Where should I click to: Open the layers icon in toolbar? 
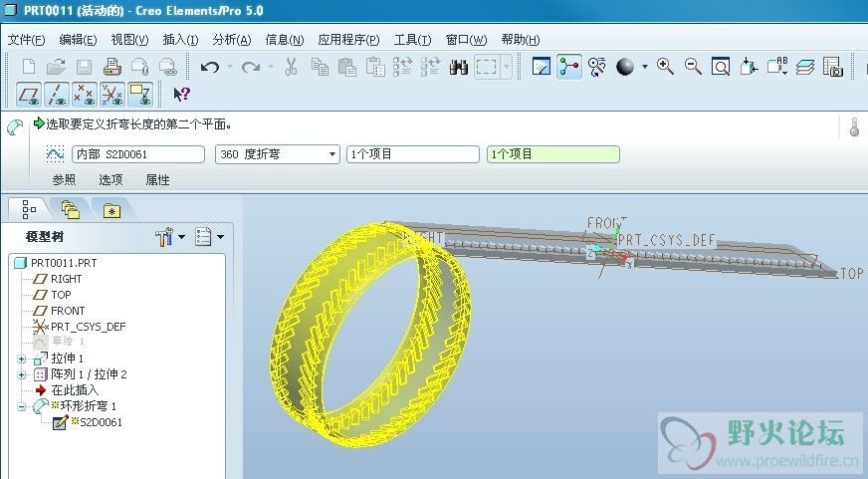coord(805,67)
